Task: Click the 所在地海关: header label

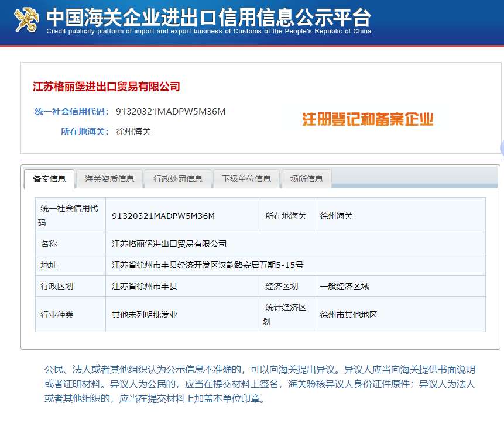Action: [x=84, y=132]
